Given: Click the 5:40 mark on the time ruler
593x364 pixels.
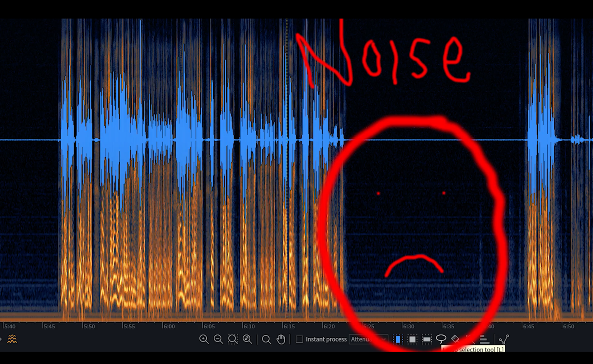Looking at the screenshot, I should 9,327.
